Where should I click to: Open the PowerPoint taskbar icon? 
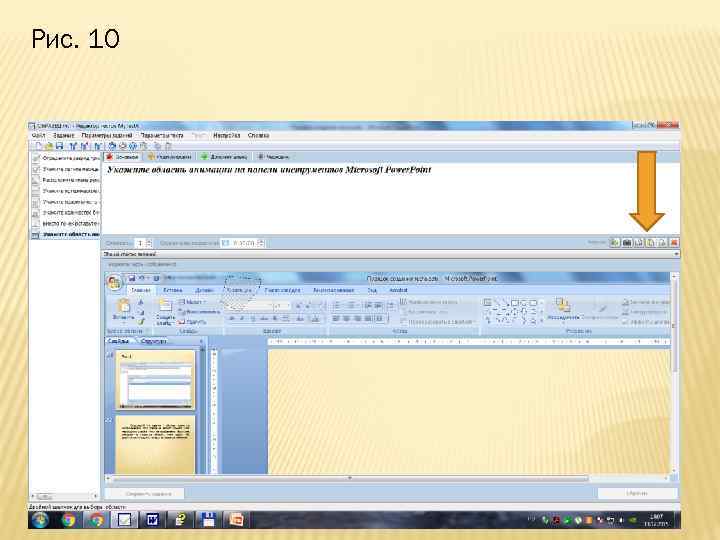[x=236, y=520]
